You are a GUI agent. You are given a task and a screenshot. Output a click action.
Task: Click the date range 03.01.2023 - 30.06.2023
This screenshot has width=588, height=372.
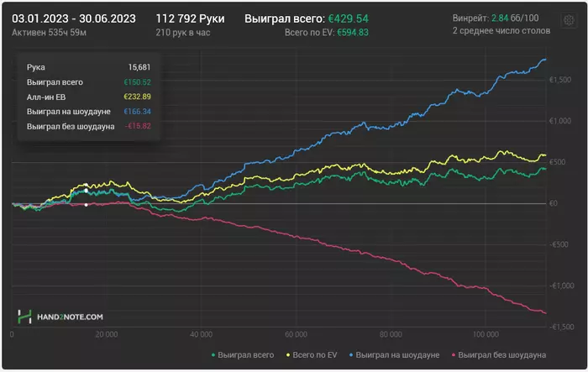(x=74, y=18)
